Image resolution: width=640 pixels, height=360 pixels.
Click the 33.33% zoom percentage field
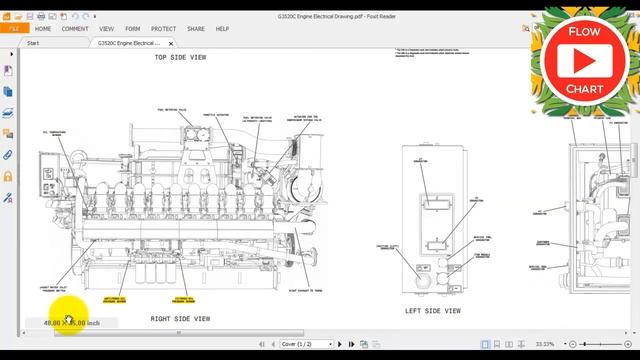point(545,344)
